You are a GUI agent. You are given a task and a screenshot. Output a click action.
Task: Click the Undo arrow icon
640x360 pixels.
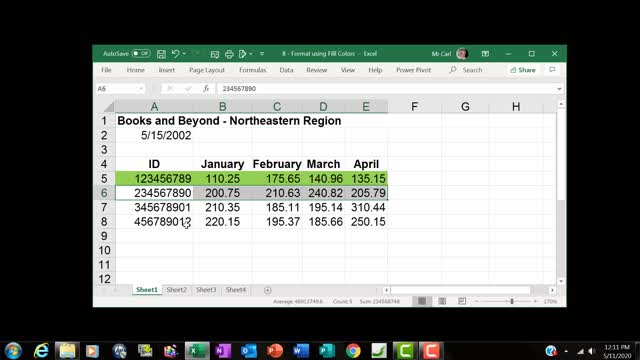point(176,54)
